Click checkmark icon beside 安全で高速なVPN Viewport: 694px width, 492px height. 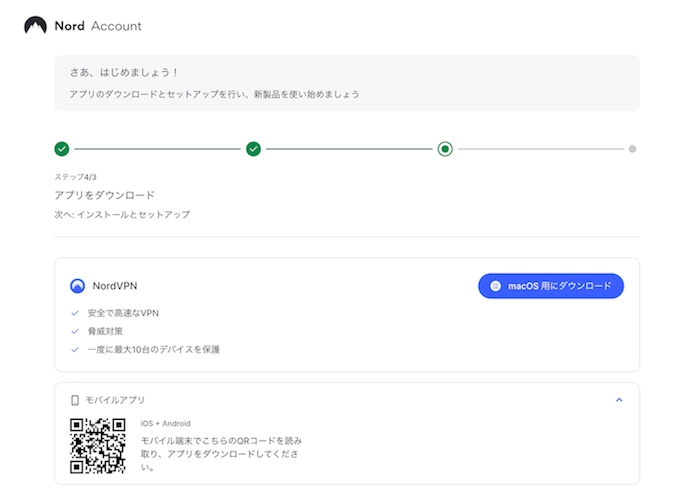(75, 313)
